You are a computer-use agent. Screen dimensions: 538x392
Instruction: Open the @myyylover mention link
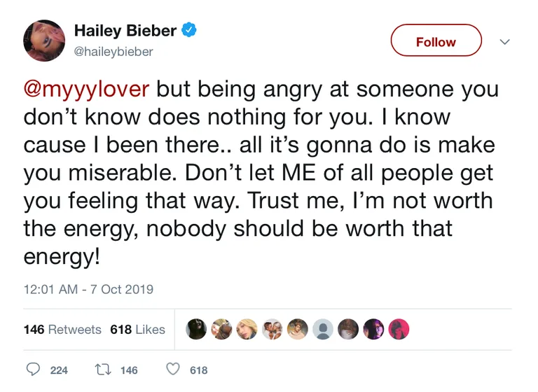[x=86, y=89]
